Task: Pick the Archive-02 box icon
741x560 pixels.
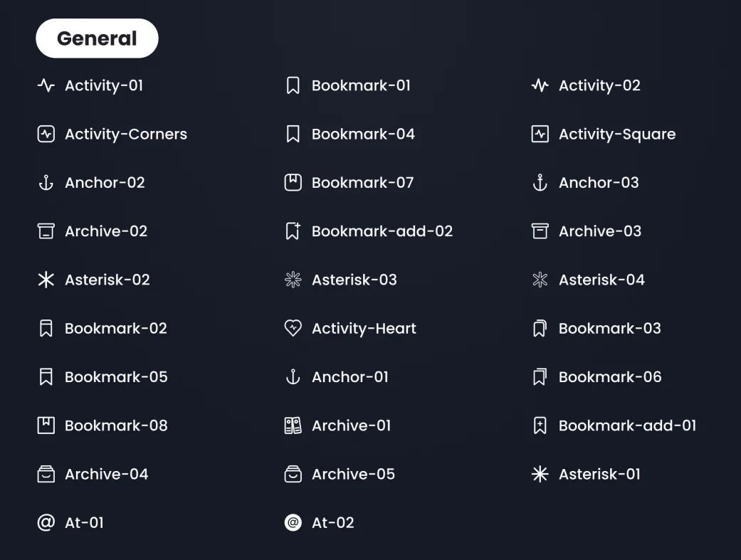Action: (x=46, y=231)
